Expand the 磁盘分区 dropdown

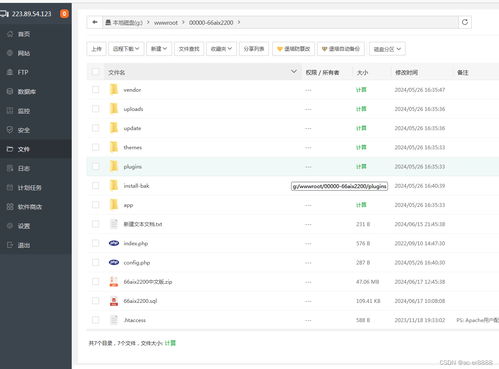tap(387, 49)
